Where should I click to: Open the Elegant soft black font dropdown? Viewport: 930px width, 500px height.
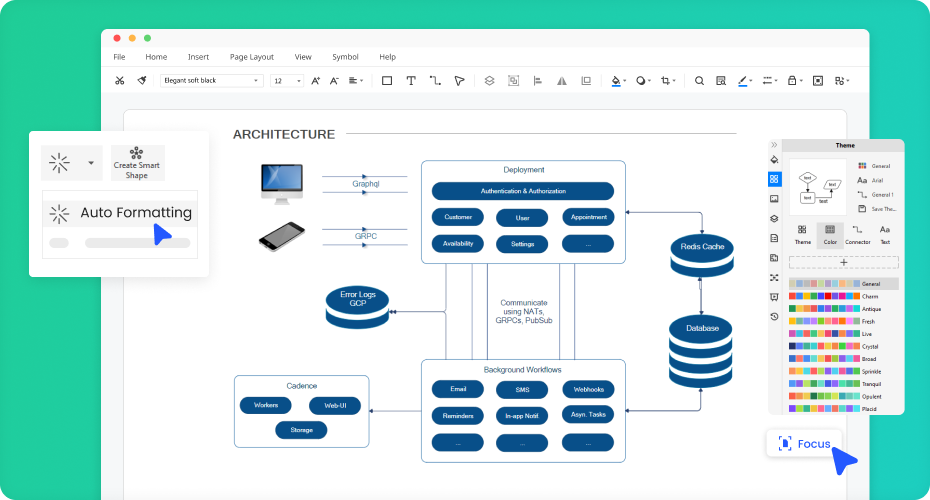(x=211, y=81)
